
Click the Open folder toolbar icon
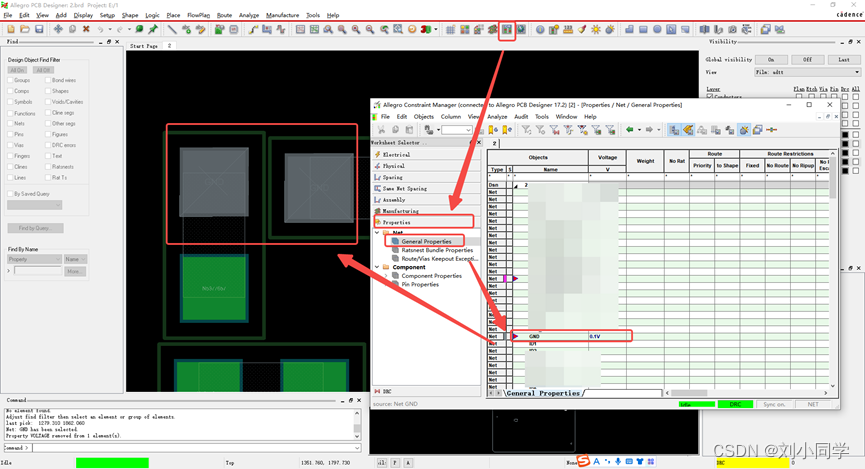tap(25, 30)
